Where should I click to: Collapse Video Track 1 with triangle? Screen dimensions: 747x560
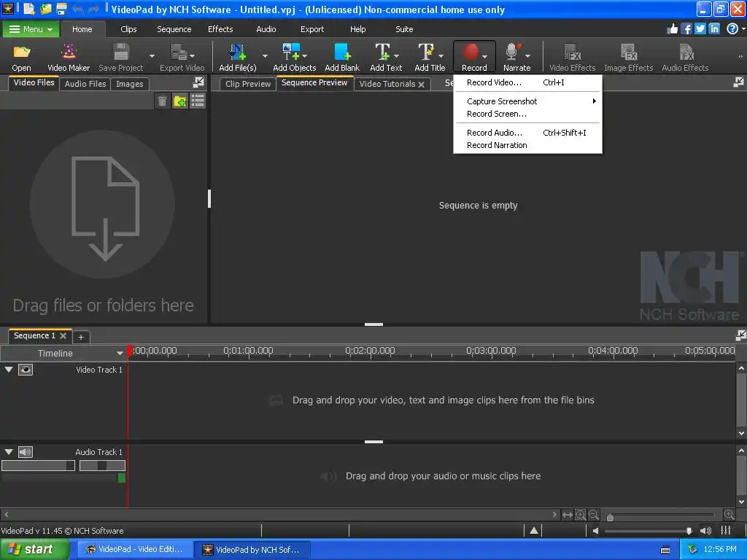[x=9, y=370]
